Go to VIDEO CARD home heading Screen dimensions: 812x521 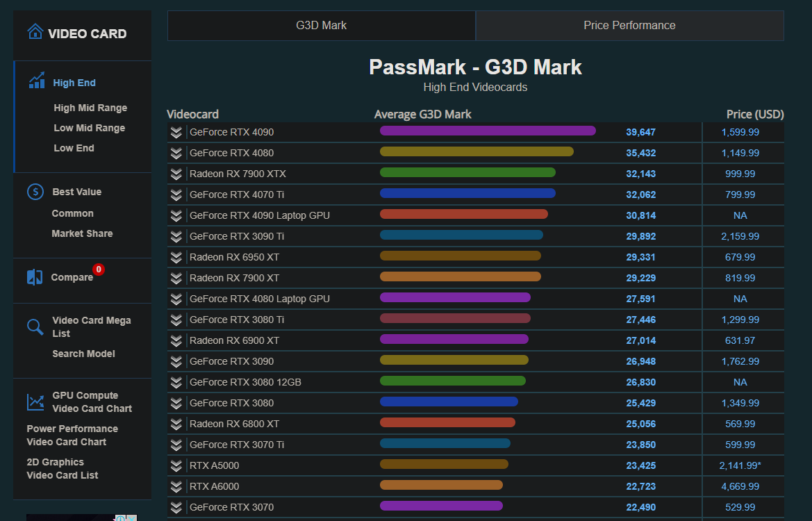87,33
